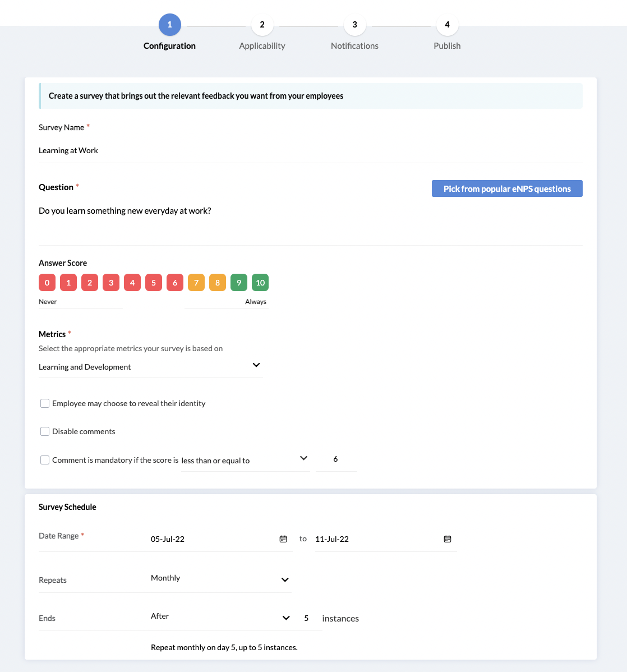Image resolution: width=627 pixels, height=672 pixels.
Task: Select answer score 10
Action: tap(260, 283)
